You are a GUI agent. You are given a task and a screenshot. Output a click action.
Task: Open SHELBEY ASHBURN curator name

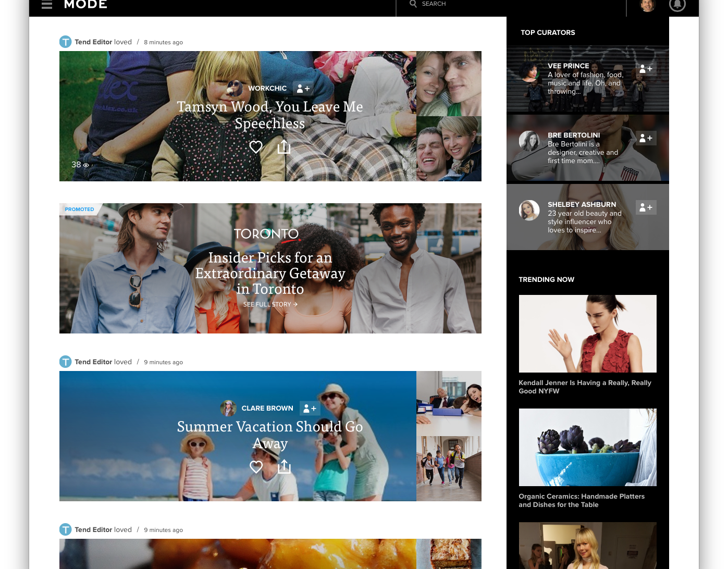[582, 205]
